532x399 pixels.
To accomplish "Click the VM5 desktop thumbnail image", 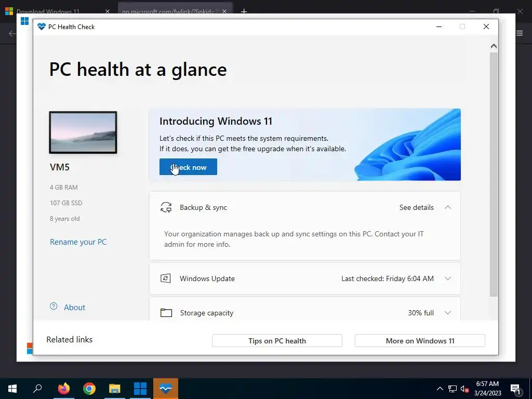I will (83, 132).
